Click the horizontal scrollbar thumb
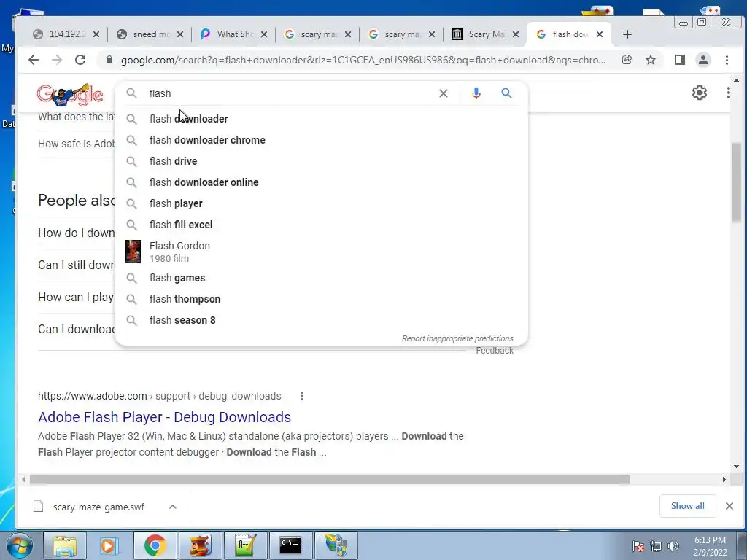Image resolution: width=747 pixels, height=560 pixels. point(329,479)
